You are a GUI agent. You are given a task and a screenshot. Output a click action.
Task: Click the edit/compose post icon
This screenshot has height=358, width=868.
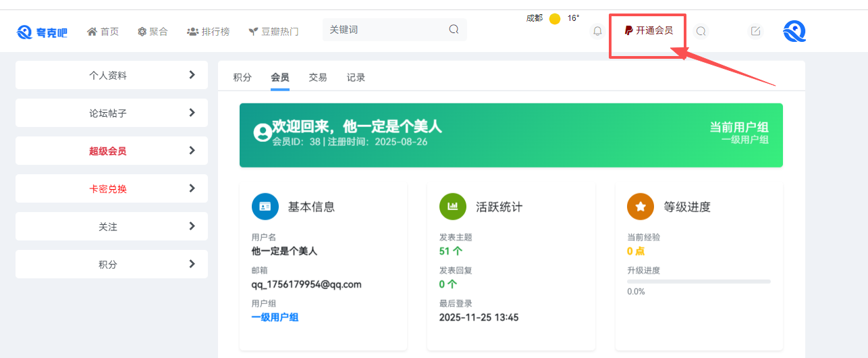tap(755, 31)
